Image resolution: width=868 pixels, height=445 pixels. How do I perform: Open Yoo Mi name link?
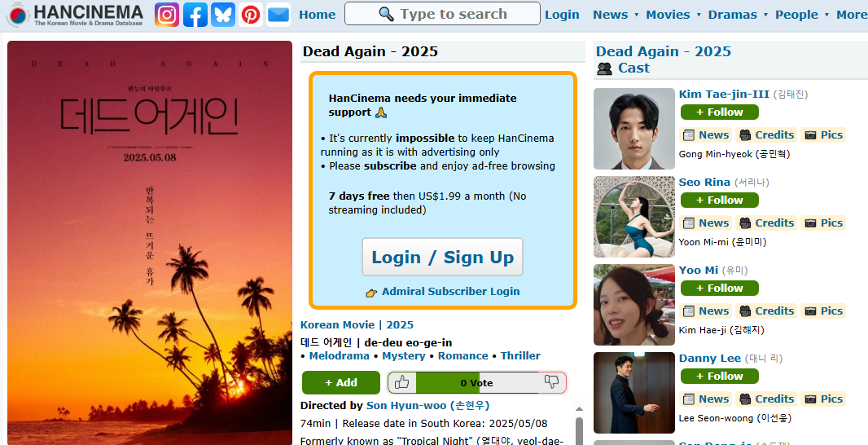[x=699, y=271]
